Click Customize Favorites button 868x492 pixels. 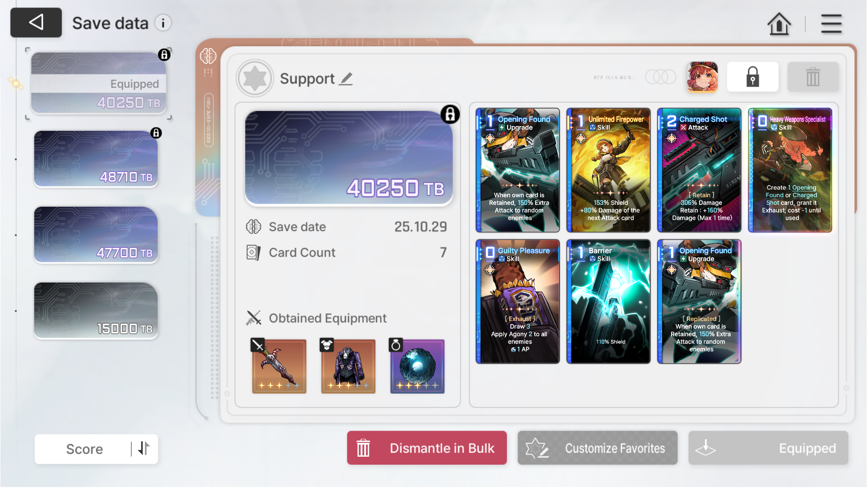tap(597, 448)
